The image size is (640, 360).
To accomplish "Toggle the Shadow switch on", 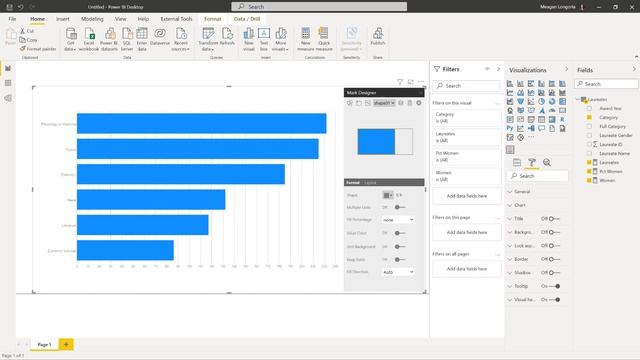I will tap(554, 273).
